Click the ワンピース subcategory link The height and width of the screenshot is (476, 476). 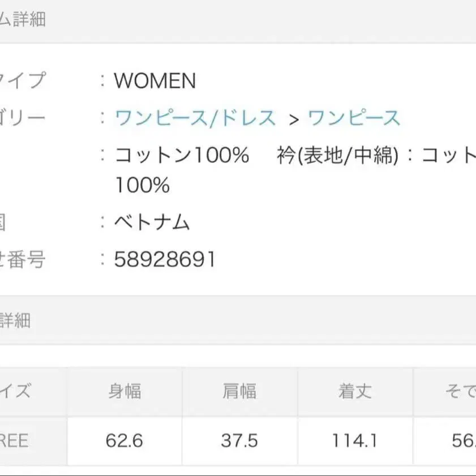354,118
